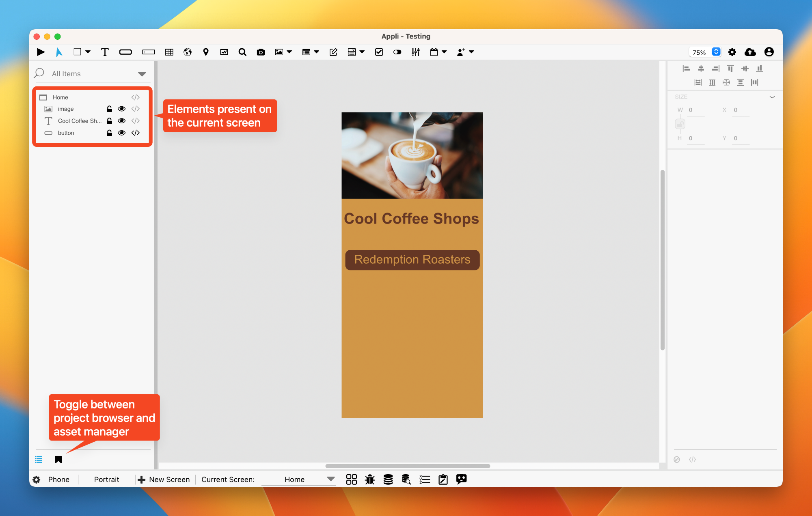Add a checkbox element
Image resolution: width=812 pixels, height=516 pixels.
click(x=379, y=52)
